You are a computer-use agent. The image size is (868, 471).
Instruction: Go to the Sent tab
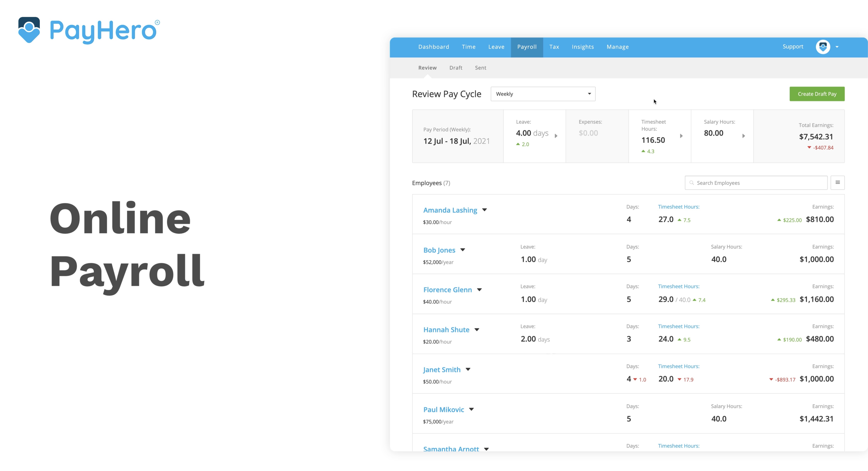(x=480, y=68)
